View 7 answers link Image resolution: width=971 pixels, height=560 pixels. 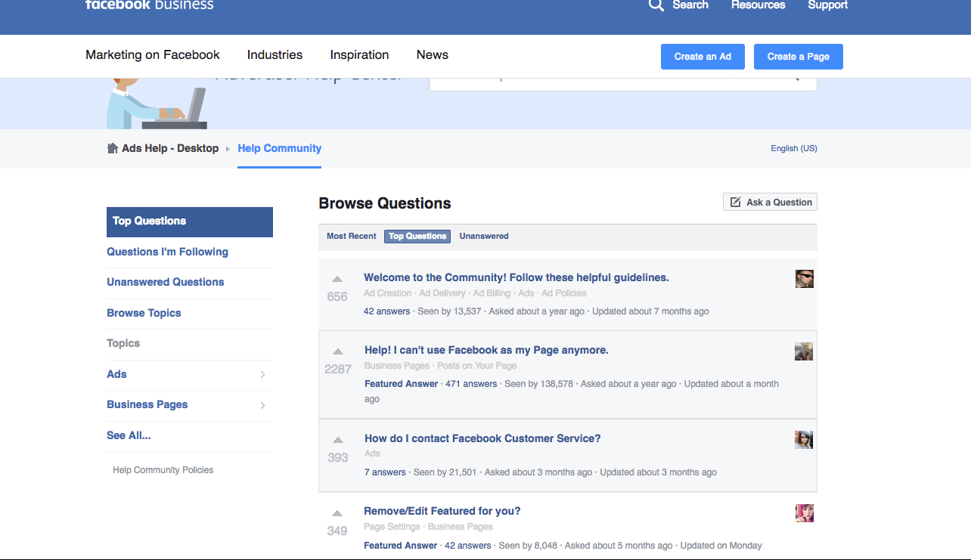pos(385,472)
